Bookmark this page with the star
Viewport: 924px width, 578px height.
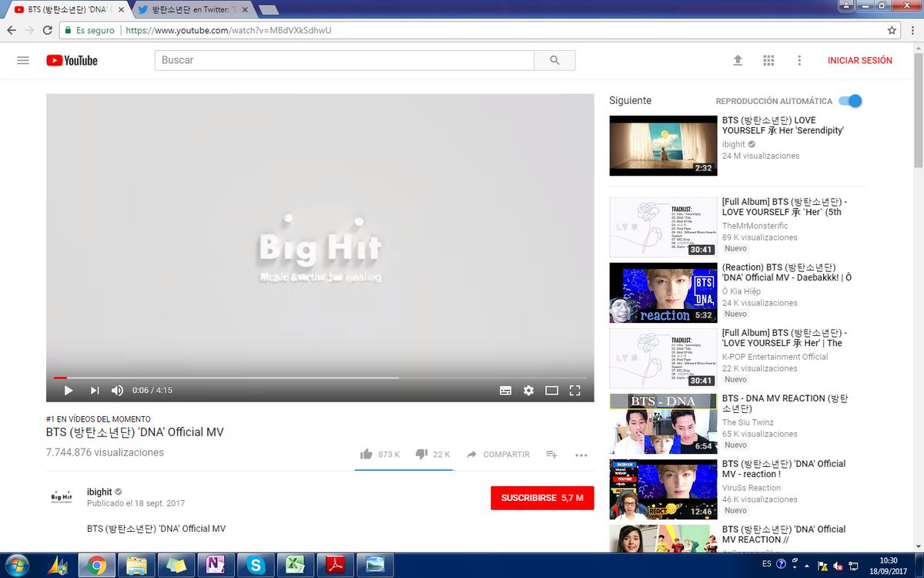coord(892,30)
